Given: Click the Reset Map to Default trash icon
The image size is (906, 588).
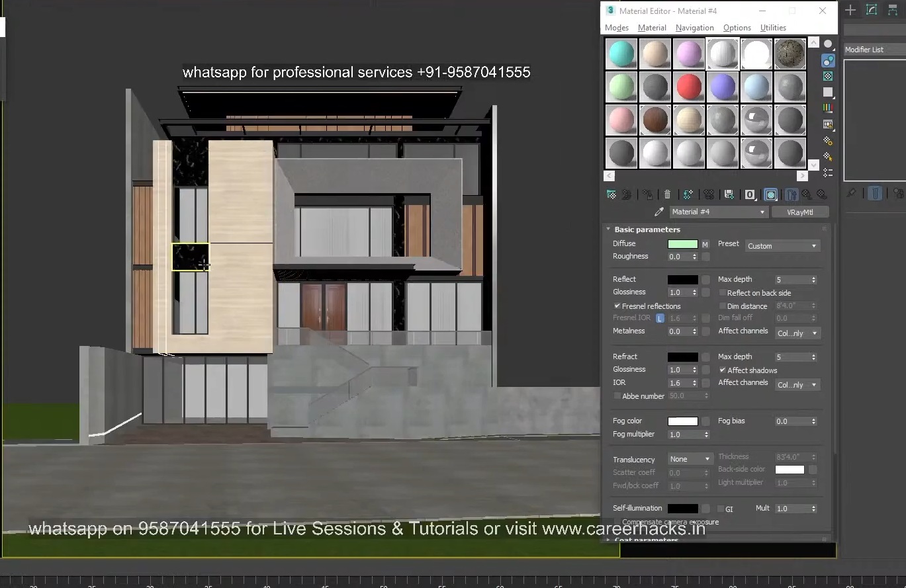Looking at the screenshot, I should [x=667, y=194].
